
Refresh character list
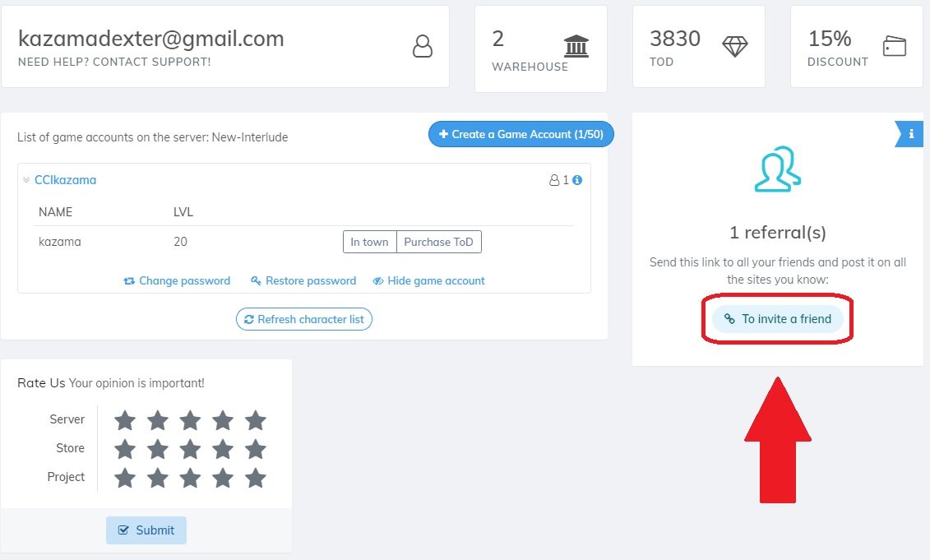[304, 319]
